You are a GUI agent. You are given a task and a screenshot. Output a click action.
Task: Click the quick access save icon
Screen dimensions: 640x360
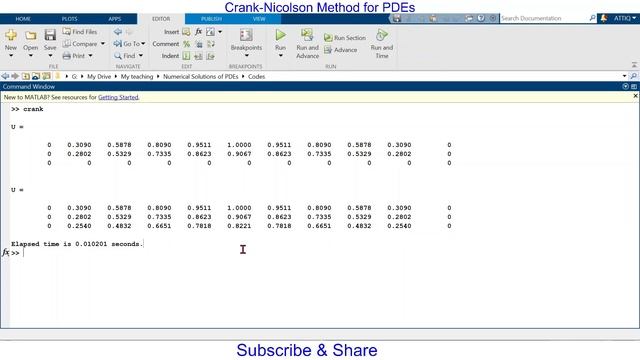pos(397,18)
